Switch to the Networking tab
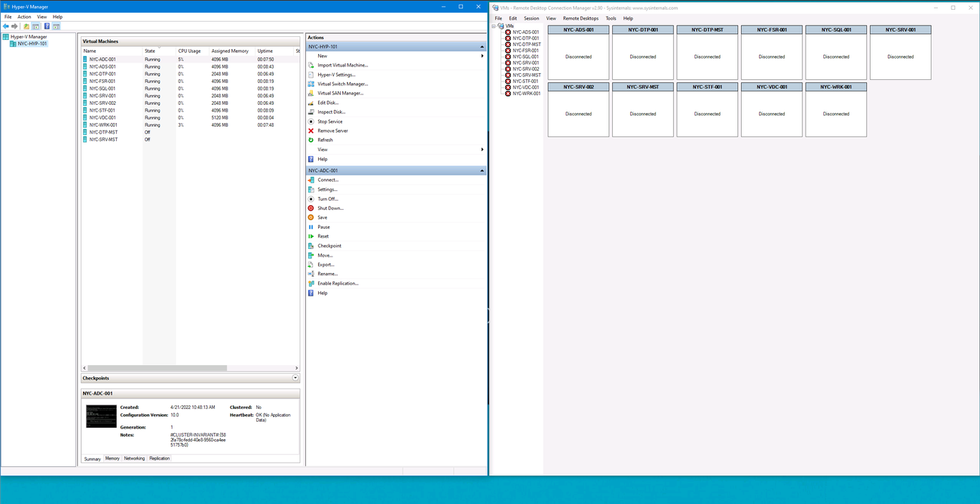This screenshot has height=504, width=980. [134, 459]
